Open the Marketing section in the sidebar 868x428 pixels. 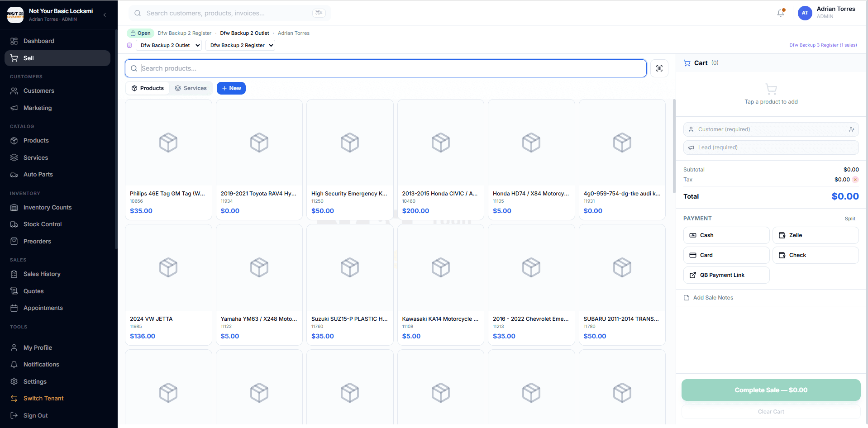pos(37,108)
